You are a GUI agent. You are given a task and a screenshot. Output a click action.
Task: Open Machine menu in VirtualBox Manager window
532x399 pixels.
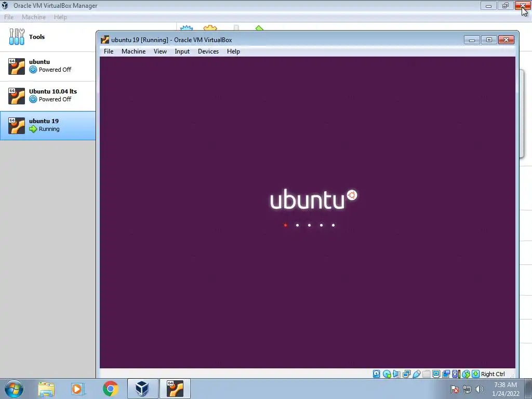(34, 17)
